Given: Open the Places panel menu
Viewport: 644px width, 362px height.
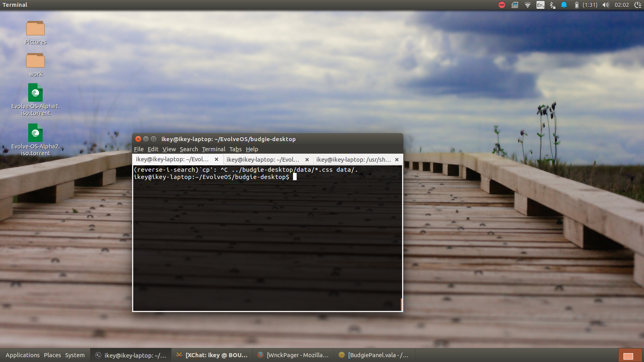Looking at the screenshot, I should [x=52, y=355].
